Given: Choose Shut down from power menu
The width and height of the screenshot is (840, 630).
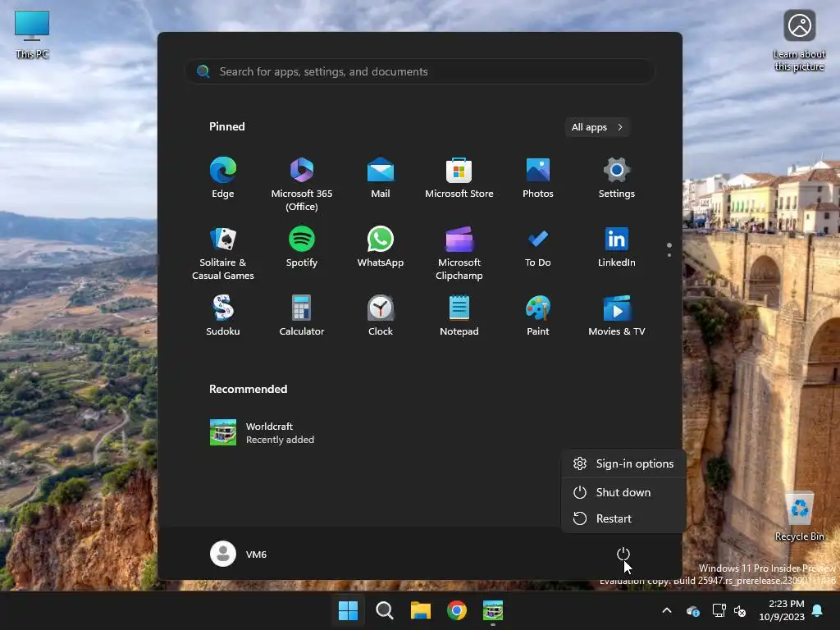Looking at the screenshot, I should coord(623,492).
